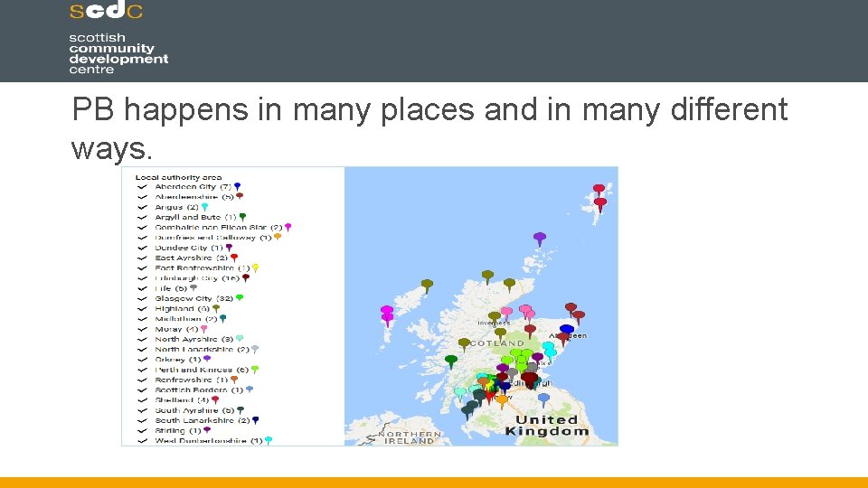The width and height of the screenshot is (868, 488).
Task: Click the yellow pin icon beside East Renfrewshire
Action: click(x=255, y=267)
